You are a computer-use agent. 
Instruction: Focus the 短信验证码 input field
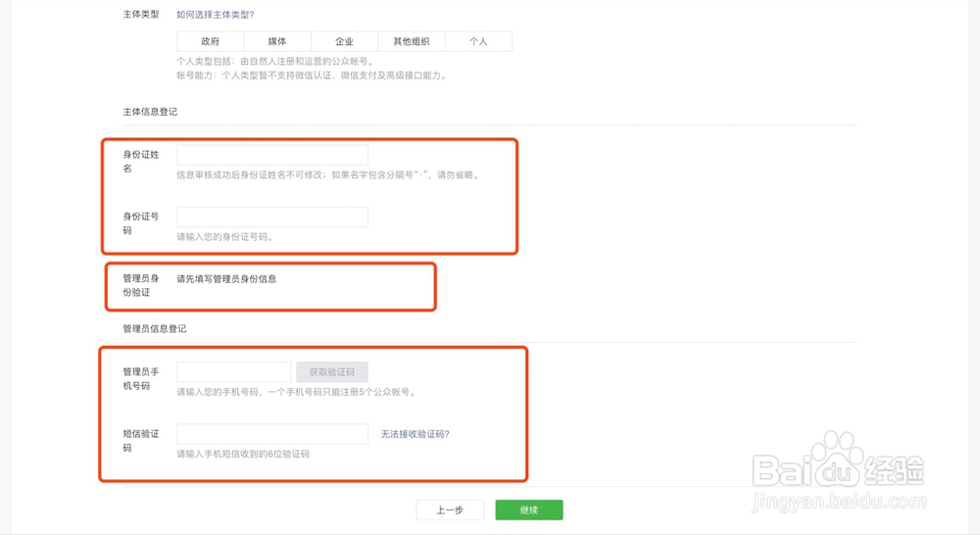coord(272,434)
